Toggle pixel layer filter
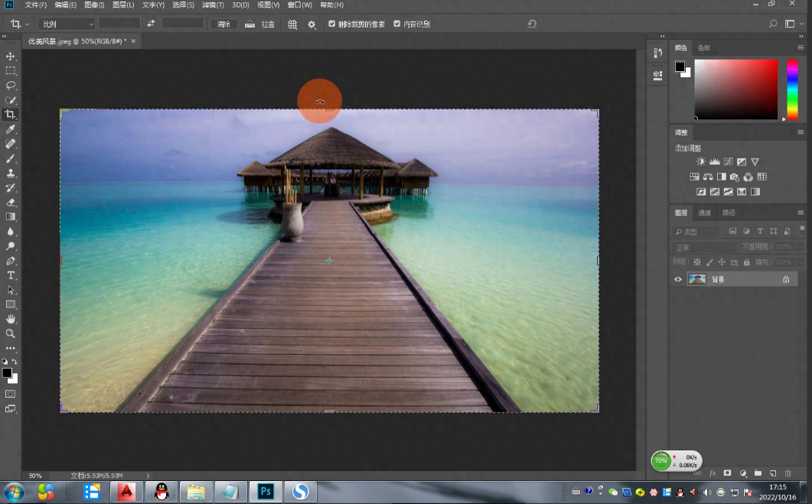This screenshot has height=504, width=812. point(732,231)
